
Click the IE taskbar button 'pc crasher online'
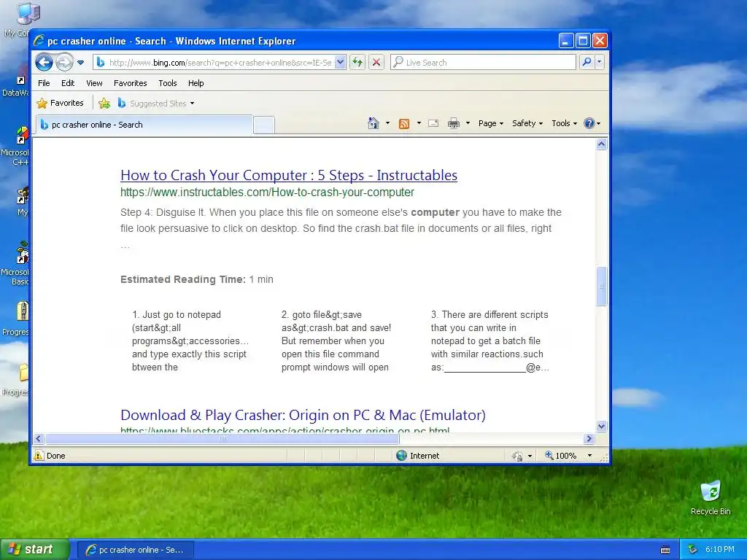(135, 550)
